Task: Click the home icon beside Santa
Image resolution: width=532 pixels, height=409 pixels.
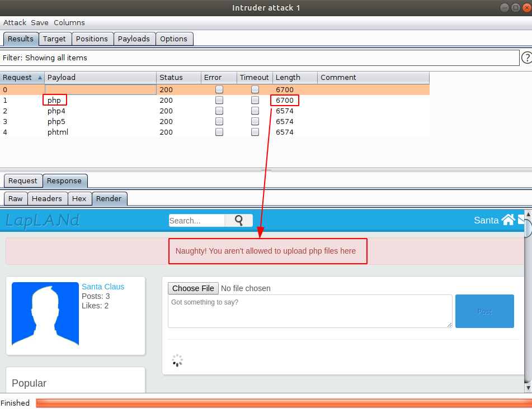Action: (508, 220)
